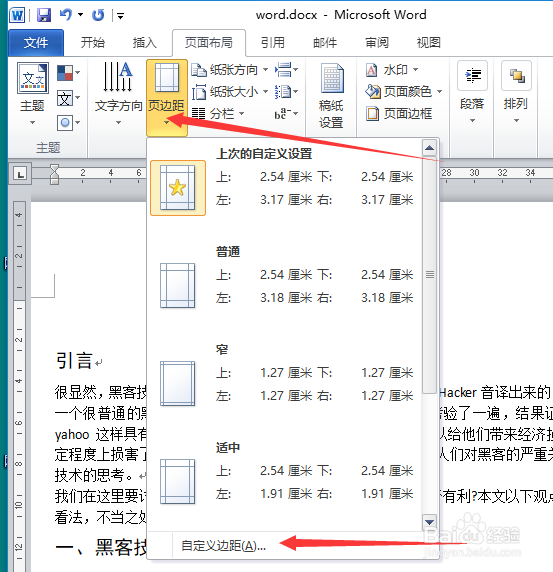Click the word yahoo in the document
Image resolution: width=553 pixels, height=572 pixels.
pos(72,435)
